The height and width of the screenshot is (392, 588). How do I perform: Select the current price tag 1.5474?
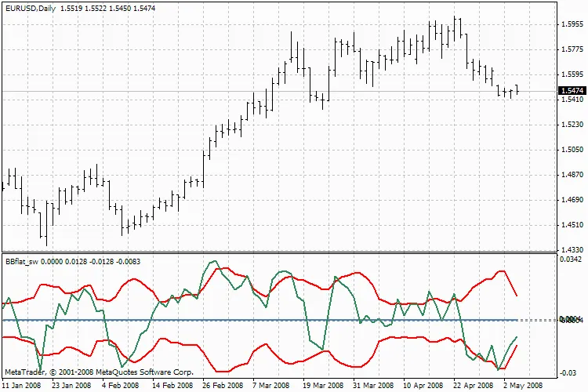(571, 92)
